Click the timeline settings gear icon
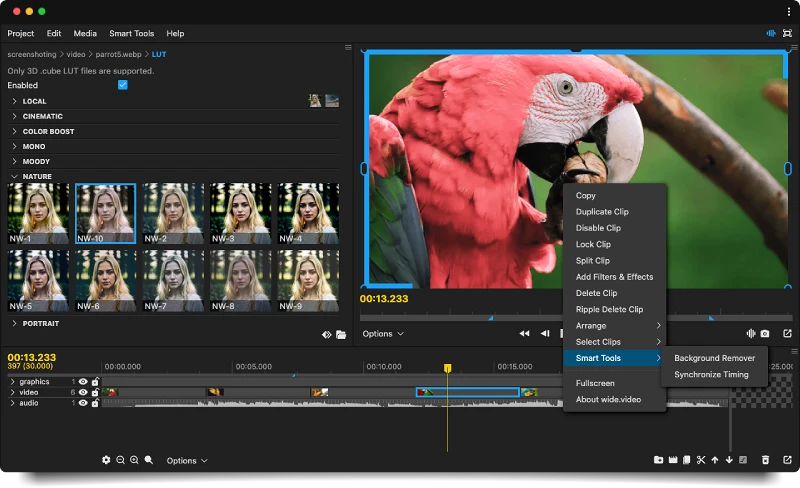Viewport: 800px width, 488px height. tap(106, 460)
